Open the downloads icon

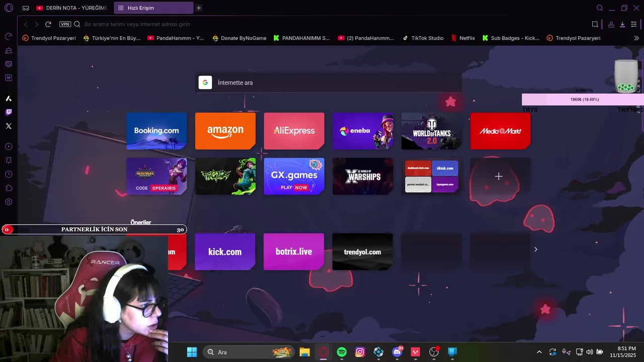click(622, 24)
